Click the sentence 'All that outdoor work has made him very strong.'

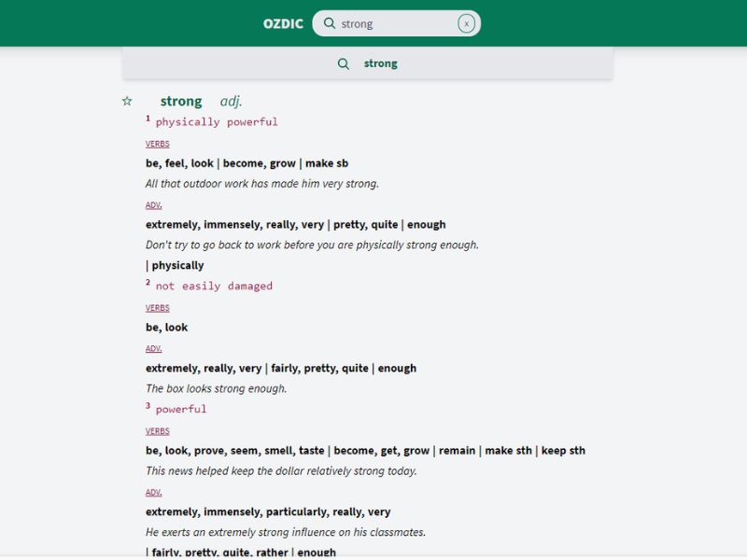[x=262, y=184]
